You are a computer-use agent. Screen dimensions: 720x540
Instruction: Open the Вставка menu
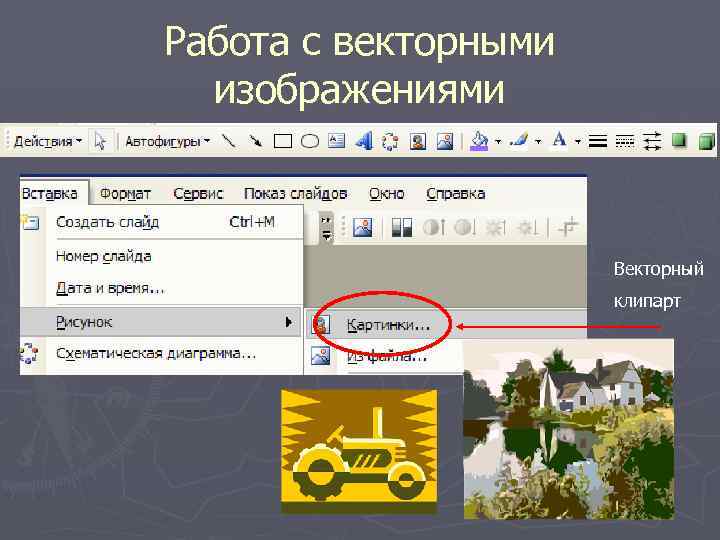click(50, 194)
